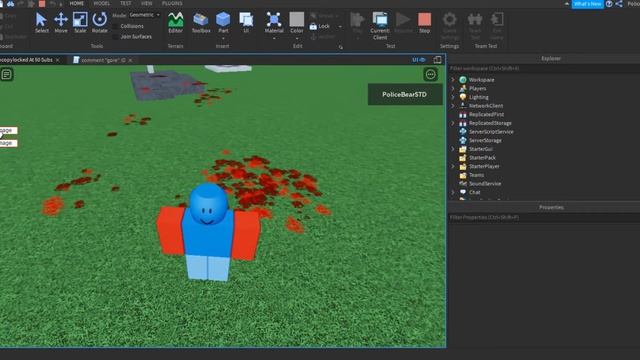
Task: Select the Select arrow tool
Action: pos(41,22)
